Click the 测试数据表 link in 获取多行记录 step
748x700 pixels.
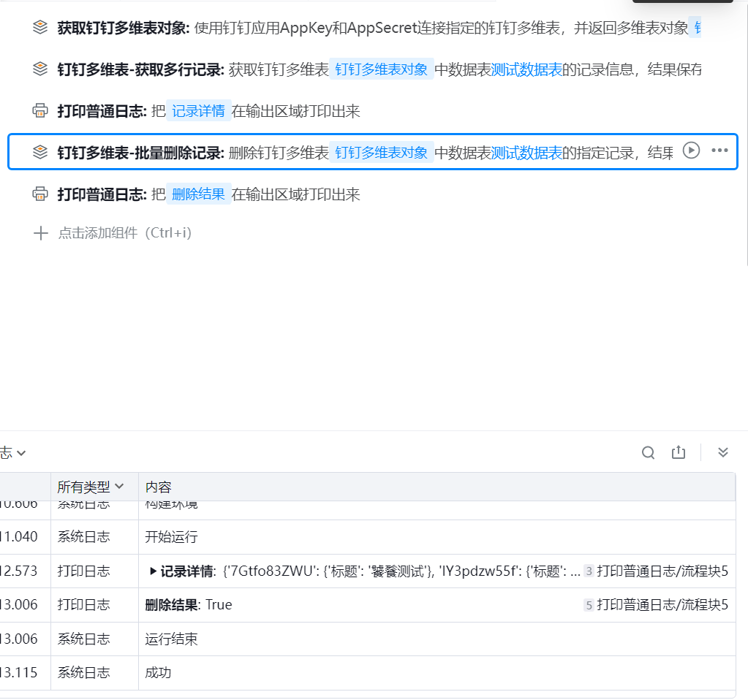526,70
